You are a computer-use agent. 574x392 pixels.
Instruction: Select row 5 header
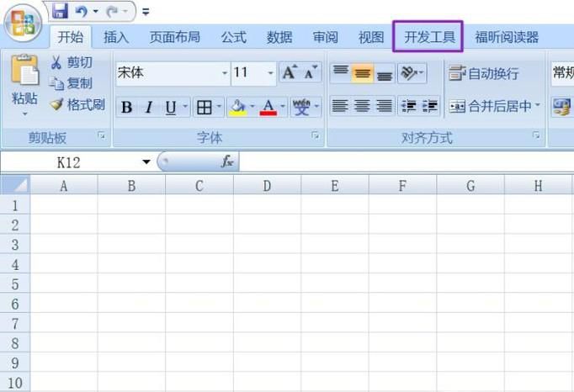(15, 283)
